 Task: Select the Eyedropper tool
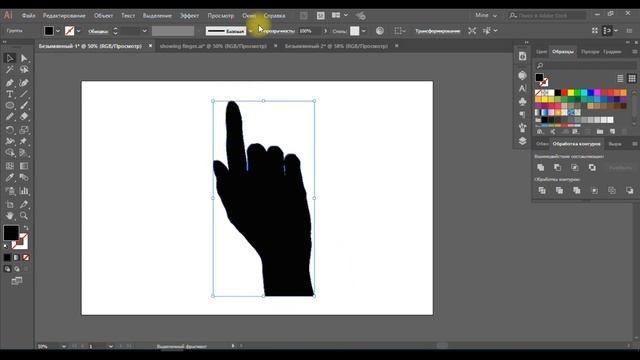10,178
